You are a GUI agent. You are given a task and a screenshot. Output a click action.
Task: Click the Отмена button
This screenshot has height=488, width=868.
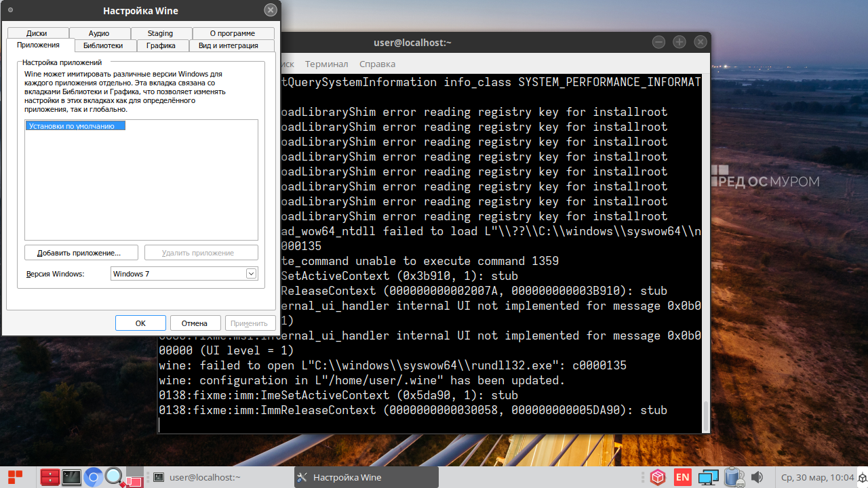[195, 323]
